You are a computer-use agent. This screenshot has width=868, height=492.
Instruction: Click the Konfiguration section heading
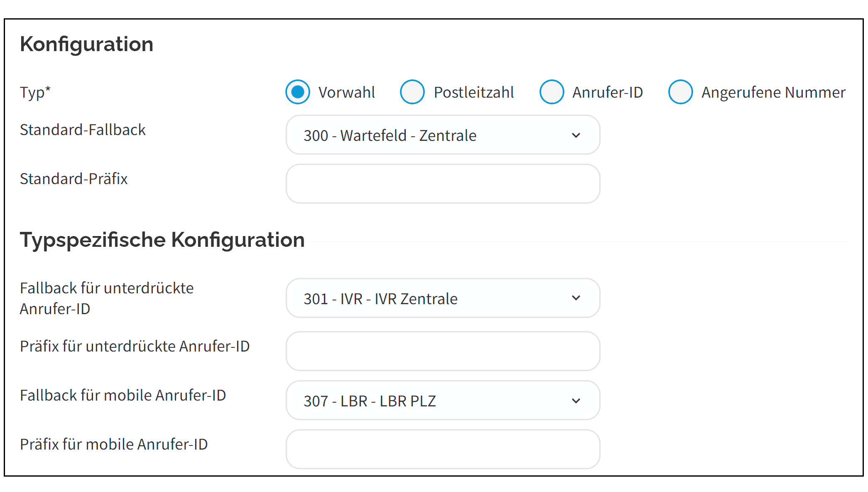pos(87,44)
